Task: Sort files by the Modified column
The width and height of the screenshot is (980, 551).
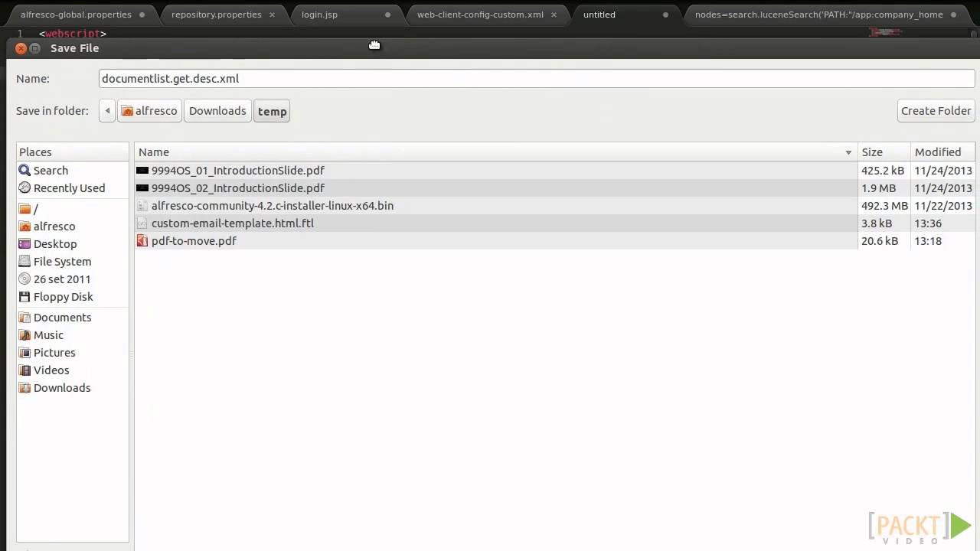Action: [x=942, y=152]
